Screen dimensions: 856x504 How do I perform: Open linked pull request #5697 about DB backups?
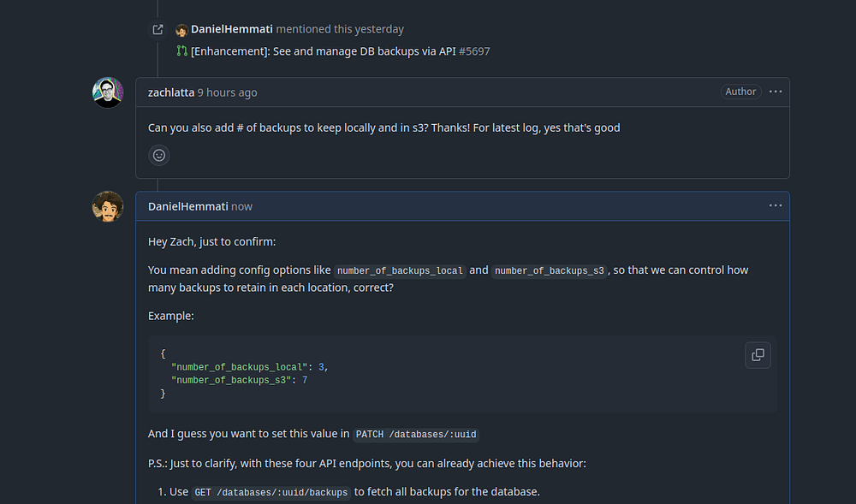pos(340,51)
